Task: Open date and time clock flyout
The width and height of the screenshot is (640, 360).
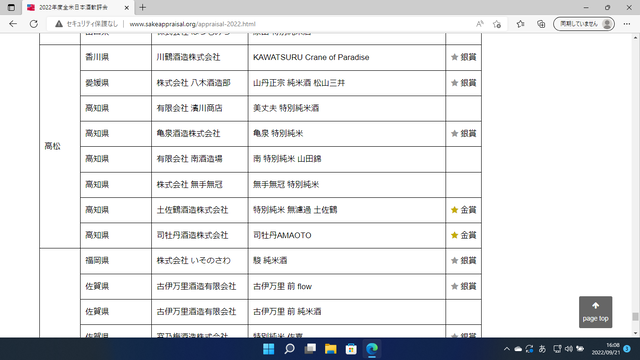Action: pyautogui.click(x=606, y=349)
